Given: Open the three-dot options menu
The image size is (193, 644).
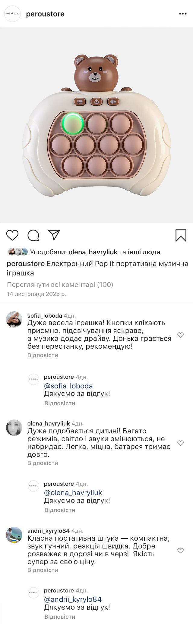Looking at the screenshot, I should [x=183, y=14].
